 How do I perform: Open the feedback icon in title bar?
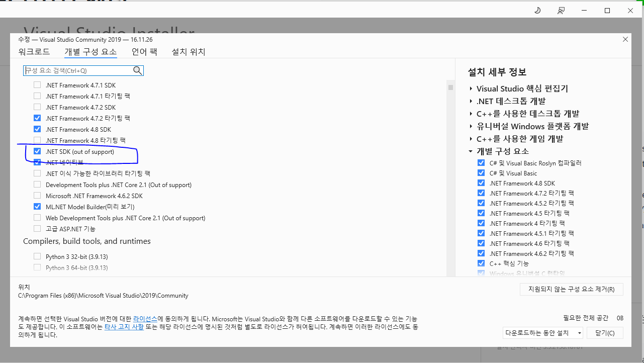coord(561,11)
